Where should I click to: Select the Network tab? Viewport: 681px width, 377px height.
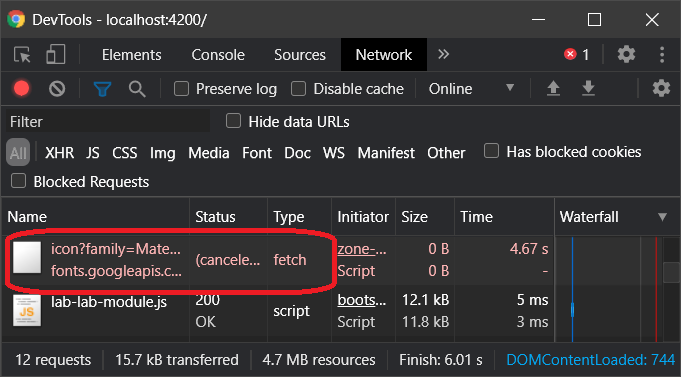click(384, 55)
